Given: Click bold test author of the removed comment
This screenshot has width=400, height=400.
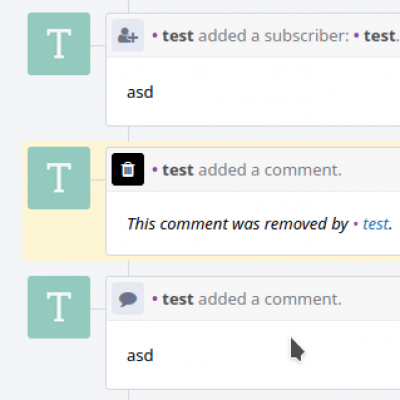Looking at the screenshot, I should pyautogui.click(x=178, y=170).
